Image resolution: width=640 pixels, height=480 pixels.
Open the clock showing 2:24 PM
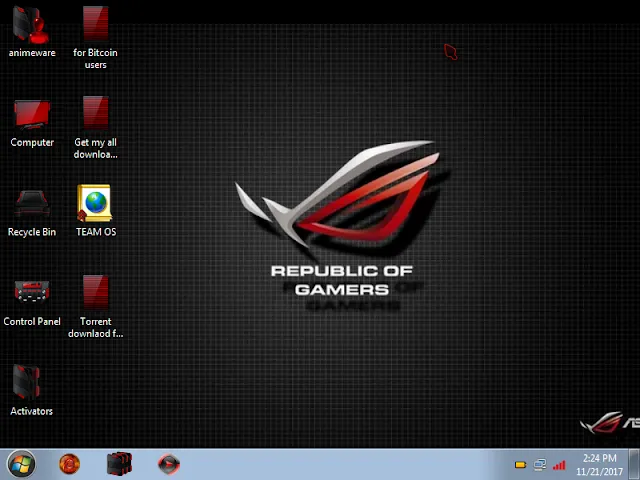pos(599,458)
